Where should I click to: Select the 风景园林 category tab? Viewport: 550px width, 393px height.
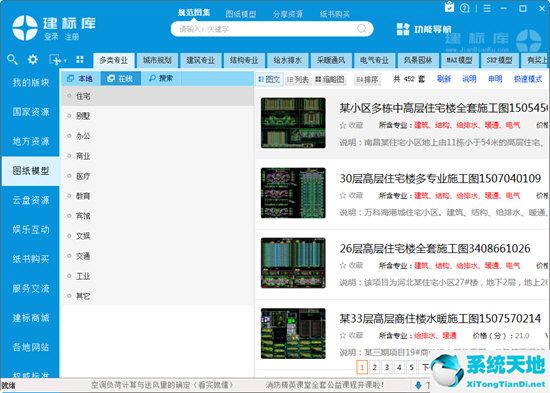(418, 60)
